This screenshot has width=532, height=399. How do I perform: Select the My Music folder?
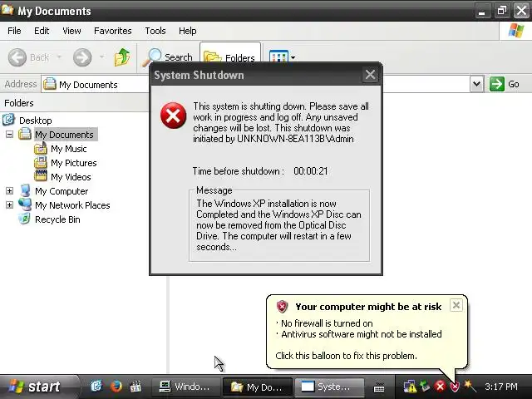(x=68, y=149)
